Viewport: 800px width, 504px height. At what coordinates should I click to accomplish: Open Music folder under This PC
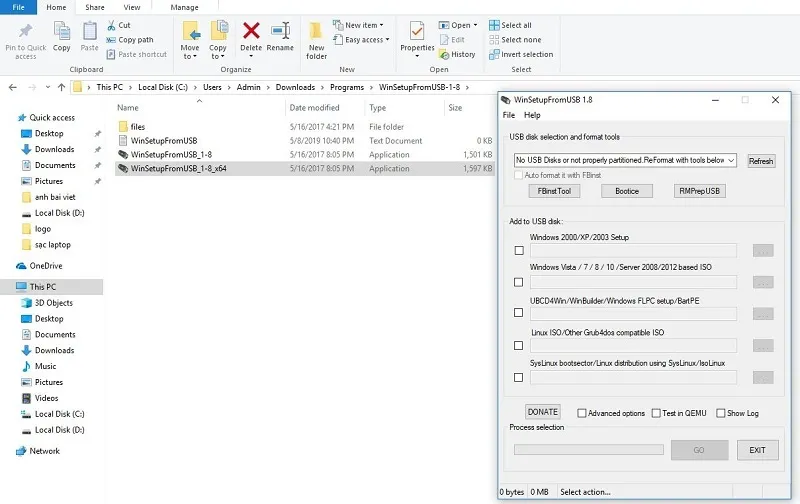39,366
